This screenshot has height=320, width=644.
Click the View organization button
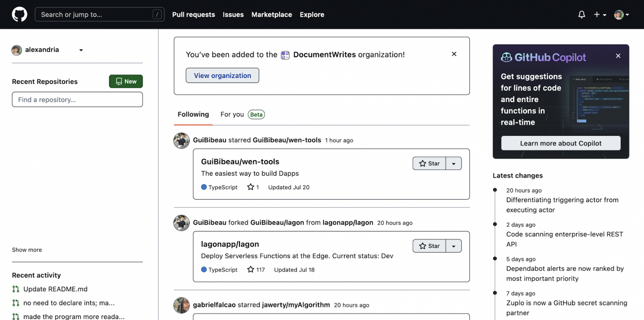pyautogui.click(x=222, y=75)
